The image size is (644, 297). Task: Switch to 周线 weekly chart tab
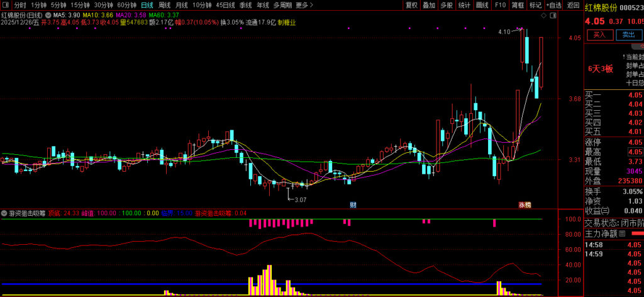click(164, 4)
